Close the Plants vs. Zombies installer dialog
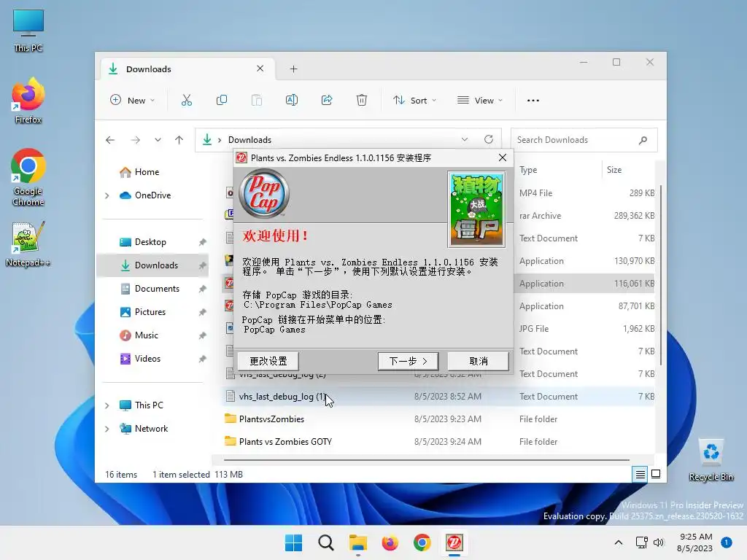The height and width of the screenshot is (560, 747). coord(503,157)
